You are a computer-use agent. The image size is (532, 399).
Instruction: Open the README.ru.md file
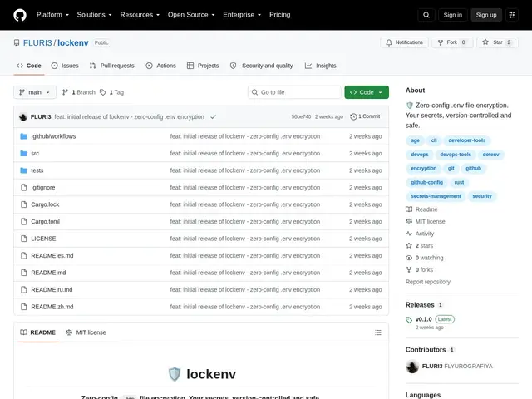coord(52,290)
